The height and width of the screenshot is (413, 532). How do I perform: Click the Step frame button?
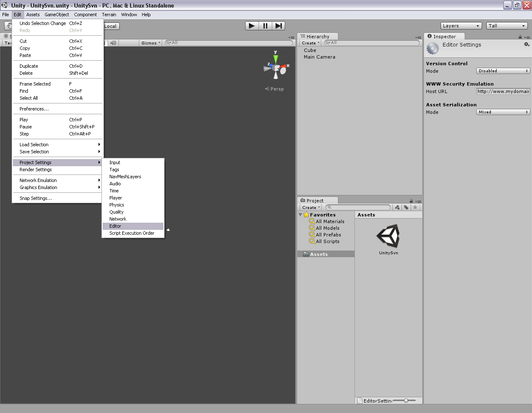(278, 26)
